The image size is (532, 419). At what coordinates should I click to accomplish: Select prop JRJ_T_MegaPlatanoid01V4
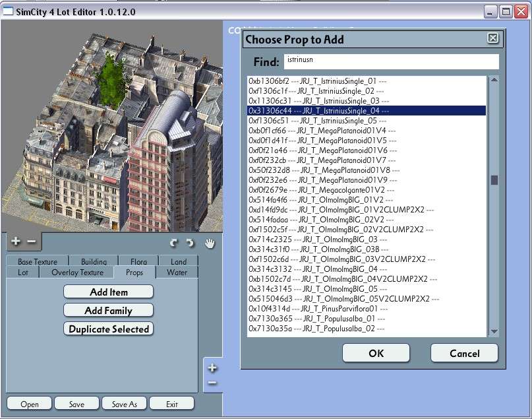click(367, 131)
